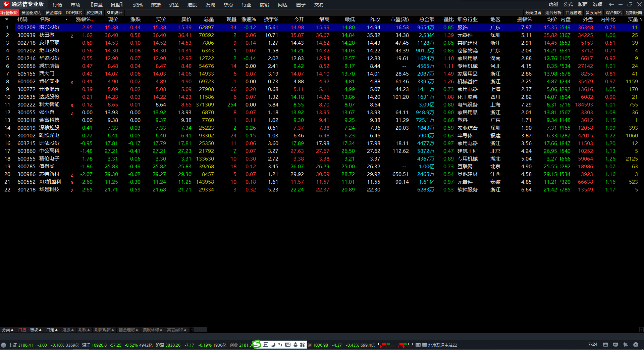Click the R marker on 晋亿实业 row
644x350 pixels.
click(x=72, y=82)
